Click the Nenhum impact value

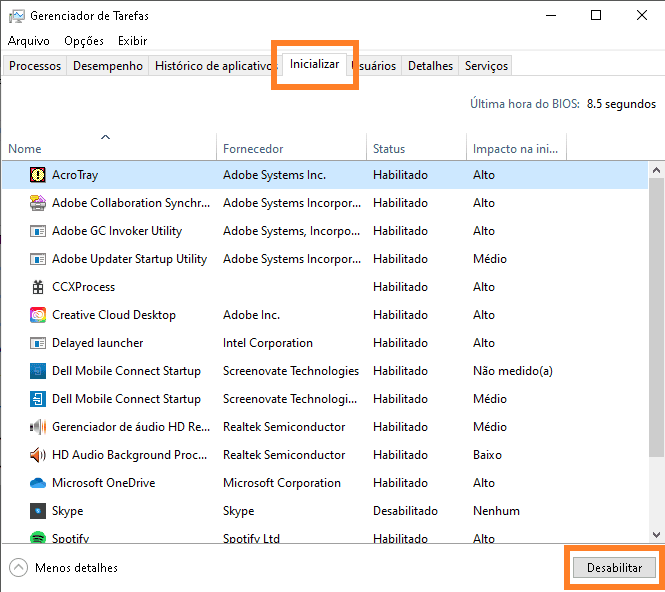coord(496,511)
